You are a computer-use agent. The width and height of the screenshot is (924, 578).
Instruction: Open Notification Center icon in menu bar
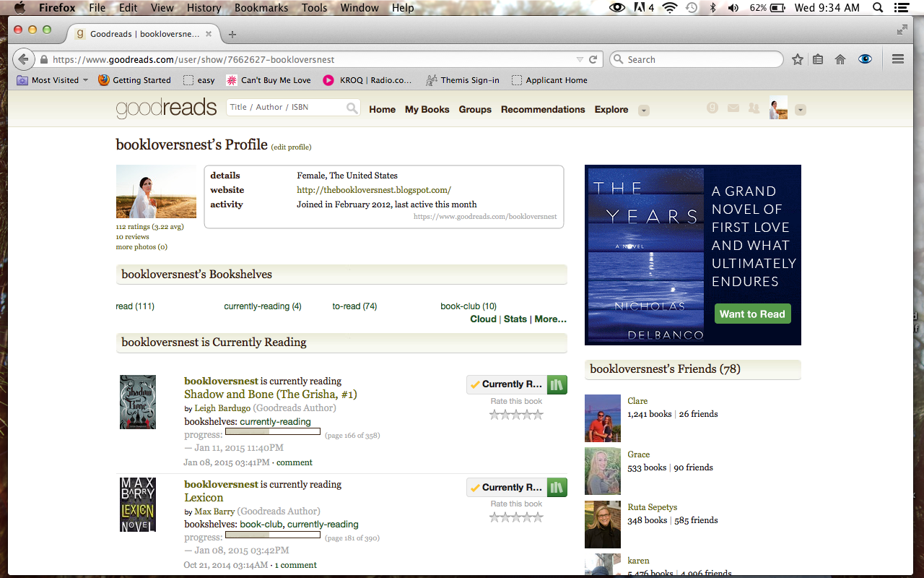click(x=901, y=8)
